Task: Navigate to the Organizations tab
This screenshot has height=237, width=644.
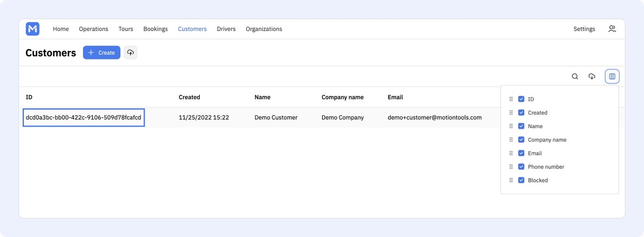Action: (264, 29)
